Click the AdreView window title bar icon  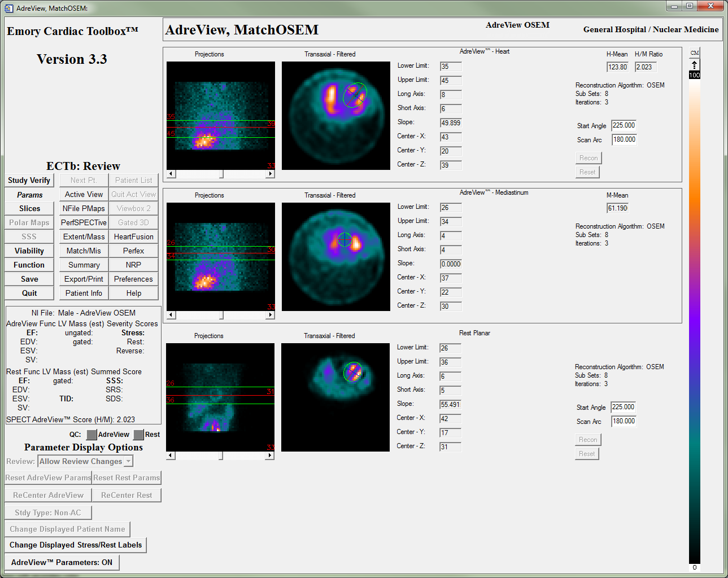pyautogui.click(x=8, y=8)
